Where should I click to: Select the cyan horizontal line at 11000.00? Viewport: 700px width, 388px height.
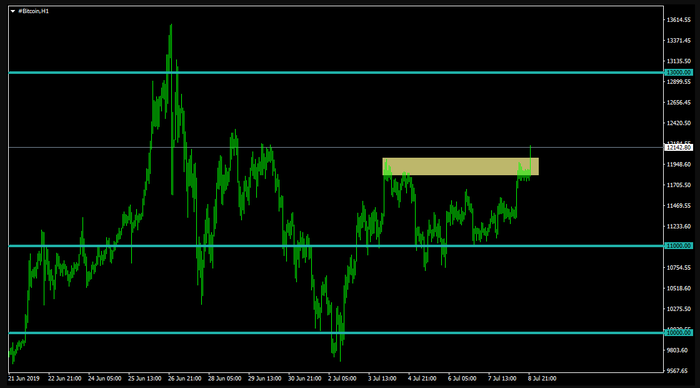point(336,246)
